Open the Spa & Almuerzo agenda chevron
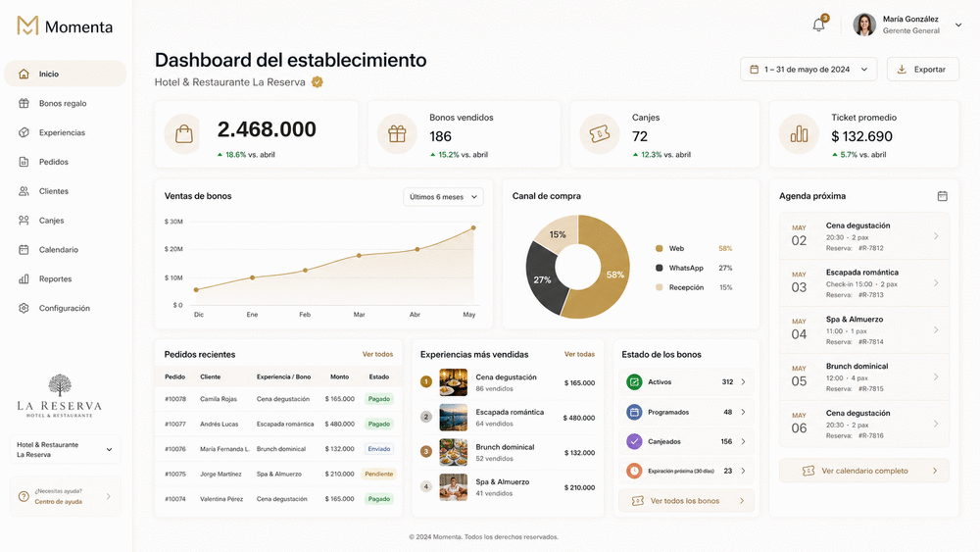The image size is (980, 552). (x=936, y=330)
